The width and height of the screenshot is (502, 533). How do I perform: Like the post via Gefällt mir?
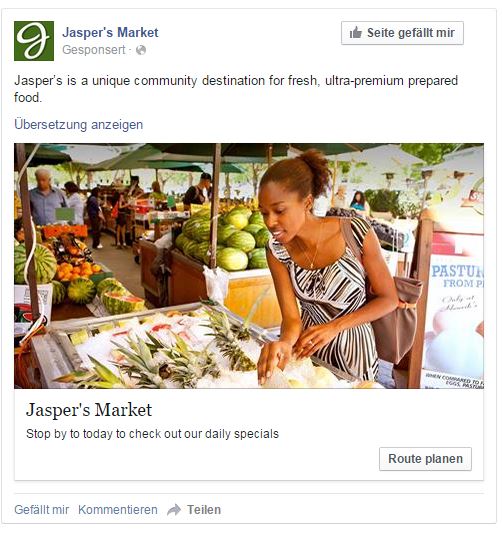click(41, 510)
